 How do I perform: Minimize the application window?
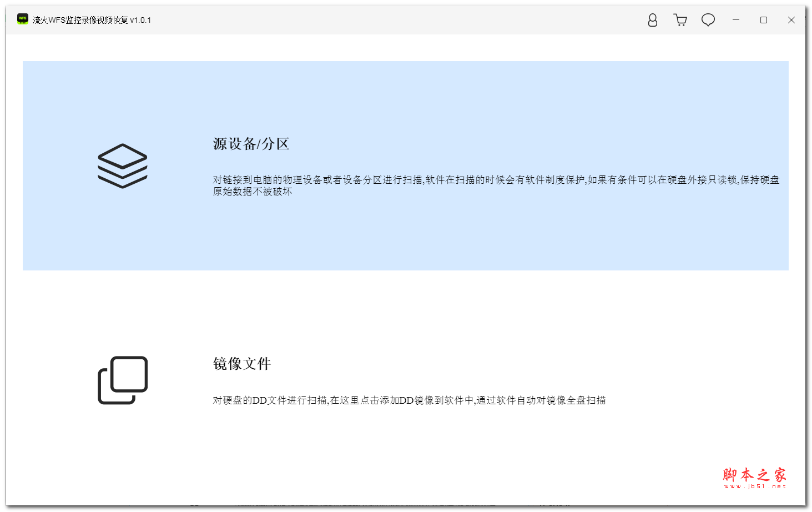(x=736, y=20)
